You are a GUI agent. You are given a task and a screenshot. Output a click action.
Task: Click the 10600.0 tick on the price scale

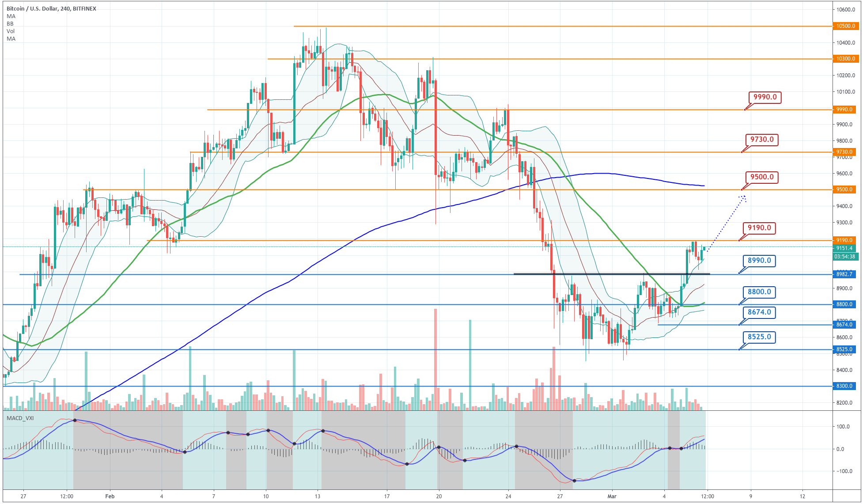[845, 10]
